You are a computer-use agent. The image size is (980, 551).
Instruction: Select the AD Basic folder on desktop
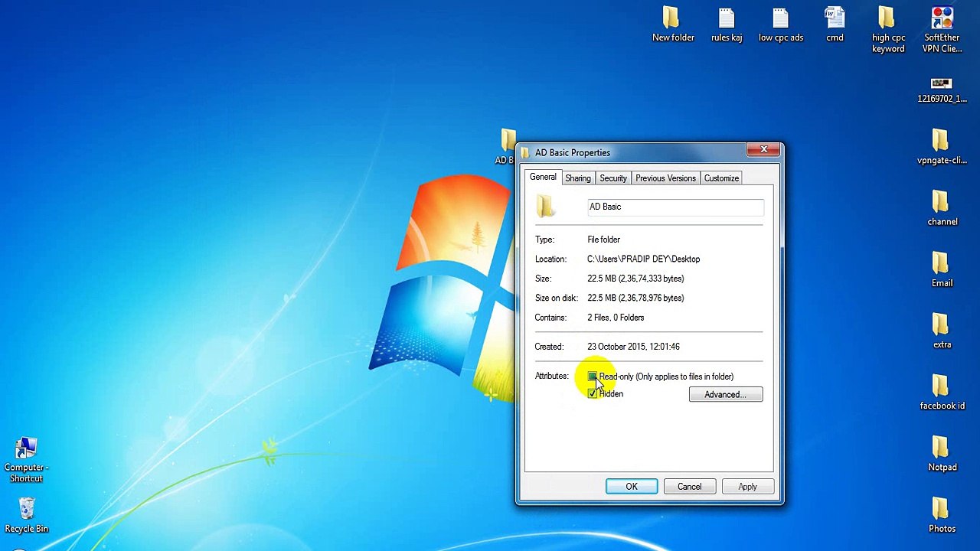tap(505, 147)
